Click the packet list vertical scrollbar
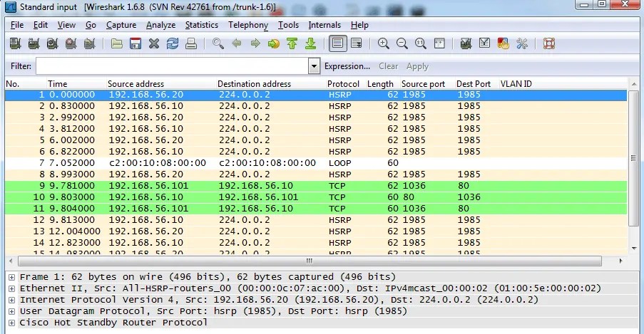The height and width of the screenshot is (334, 644). pos(633,158)
